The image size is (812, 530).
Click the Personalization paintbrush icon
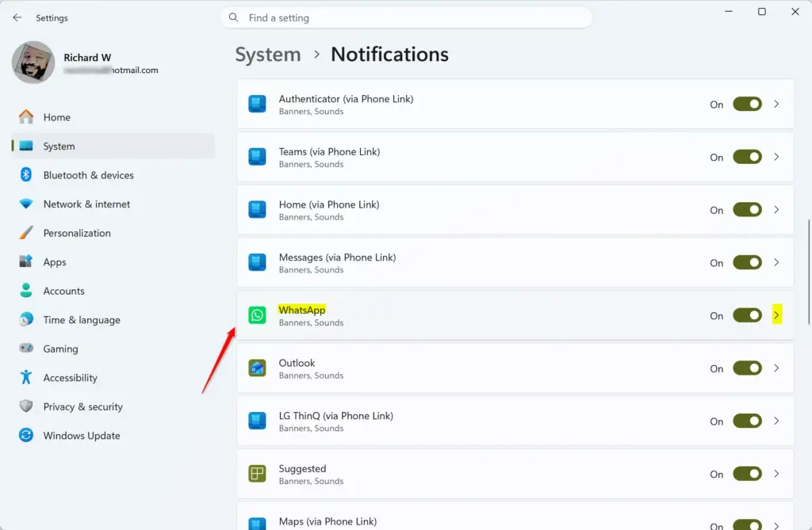pyautogui.click(x=26, y=233)
